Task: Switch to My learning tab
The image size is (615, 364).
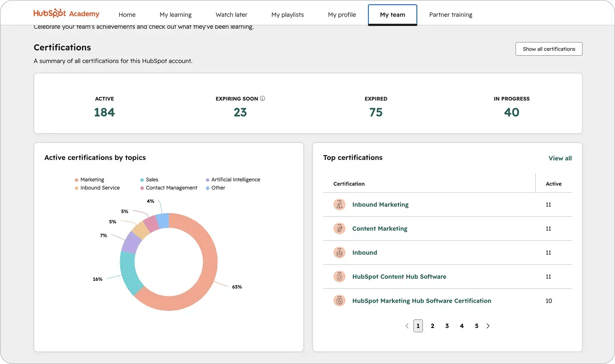Action: click(x=176, y=15)
